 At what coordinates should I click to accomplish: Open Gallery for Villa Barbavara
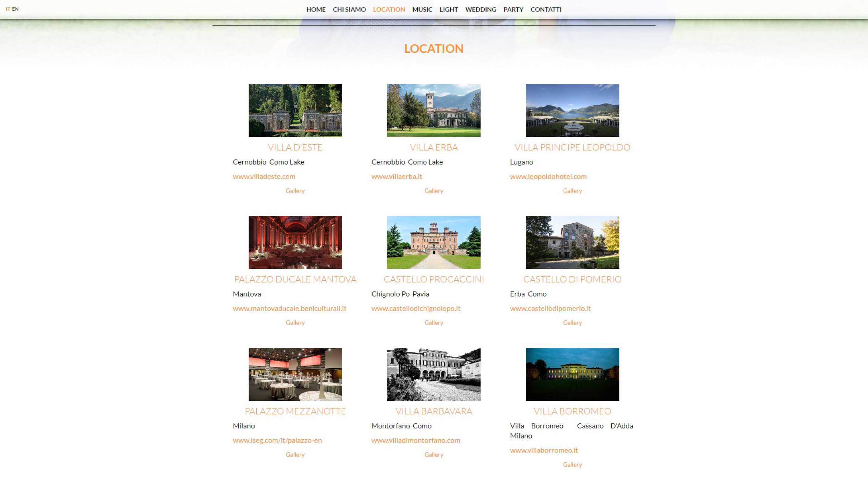coord(434,455)
